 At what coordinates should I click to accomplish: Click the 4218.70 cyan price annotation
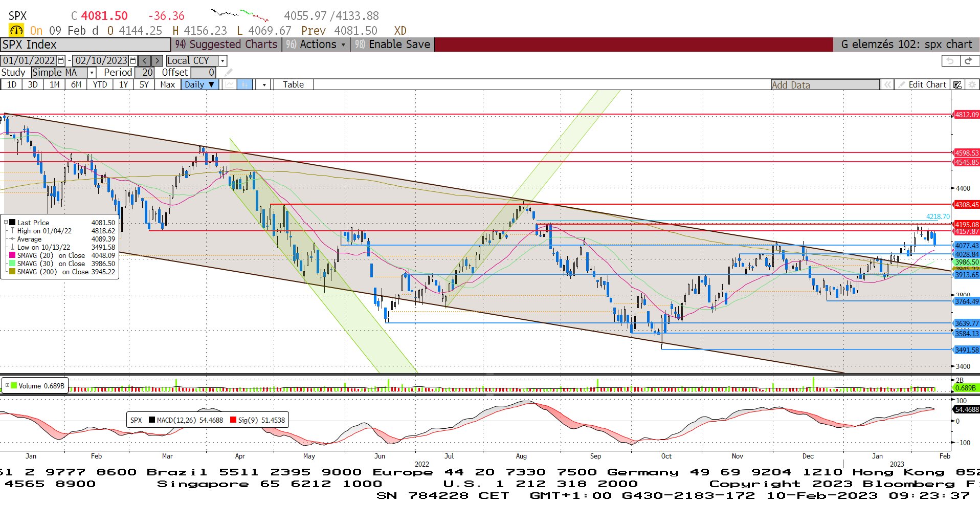tap(938, 216)
